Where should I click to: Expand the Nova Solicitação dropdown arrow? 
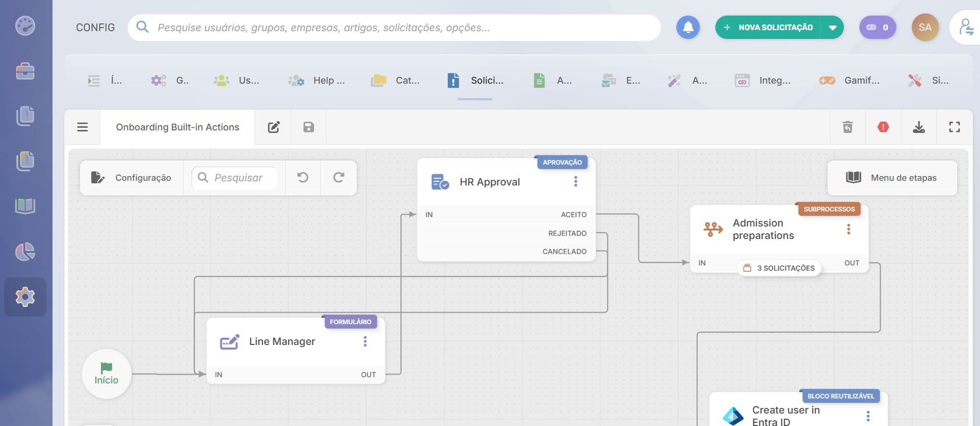[x=832, y=28]
